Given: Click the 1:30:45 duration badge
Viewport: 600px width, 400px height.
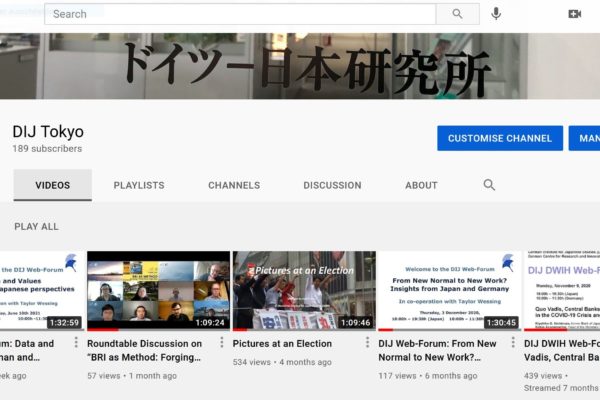Looking at the screenshot, I should [501, 323].
